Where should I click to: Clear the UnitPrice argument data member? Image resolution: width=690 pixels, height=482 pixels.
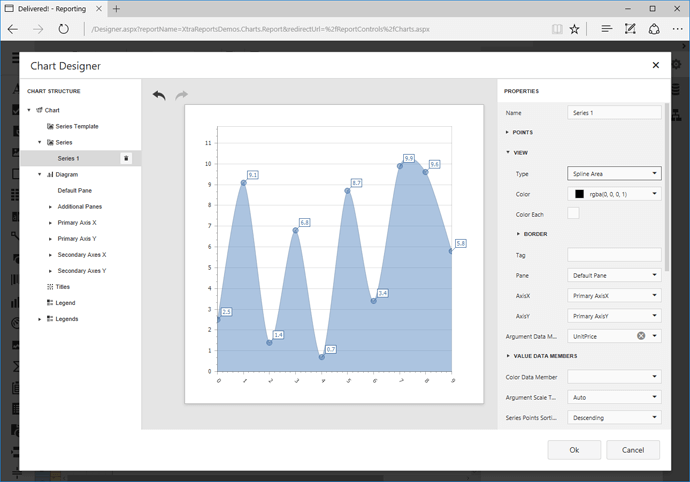click(x=641, y=336)
